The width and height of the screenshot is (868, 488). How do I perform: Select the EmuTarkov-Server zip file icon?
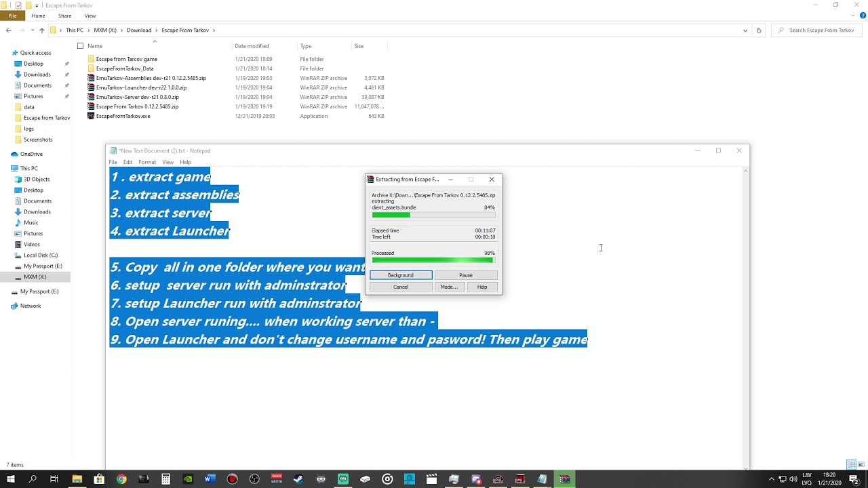(91, 97)
